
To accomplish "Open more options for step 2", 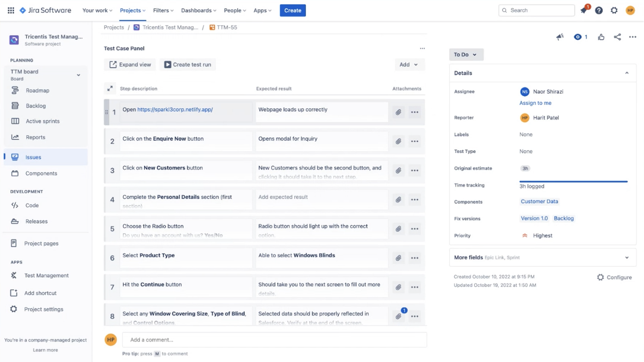I will tap(414, 141).
